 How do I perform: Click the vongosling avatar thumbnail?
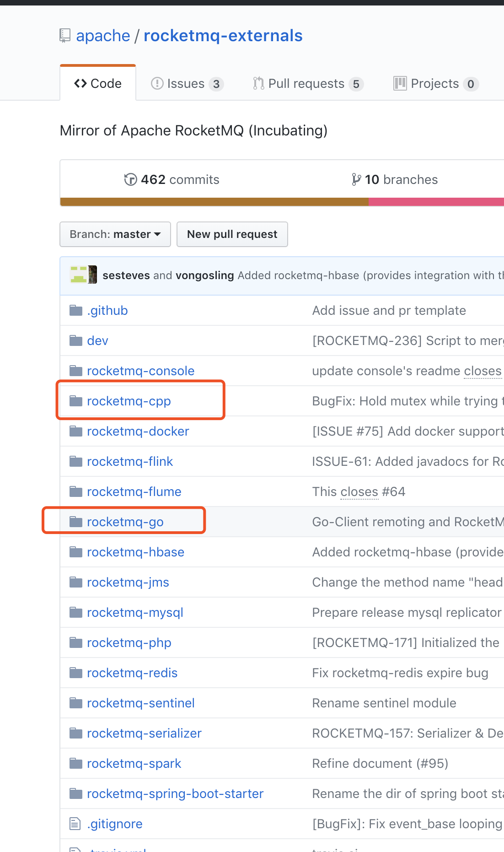pyautogui.click(x=93, y=275)
